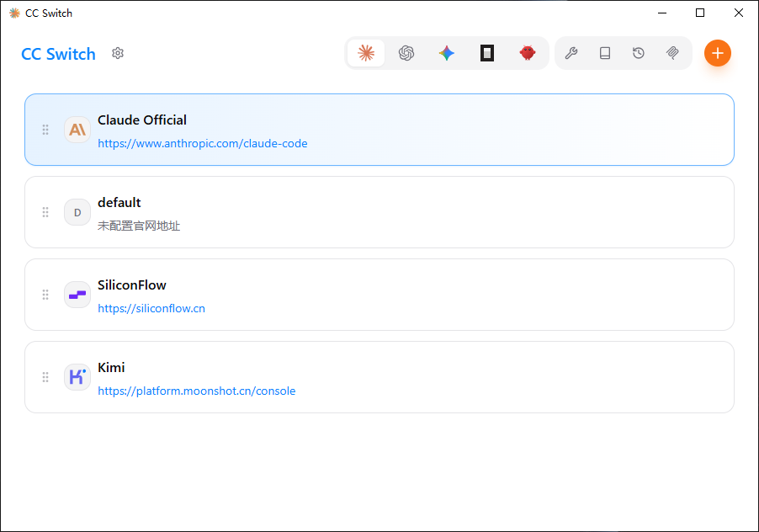759x532 pixels.
Task: Grab the drag handle on Kimi row
Action: pyautogui.click(x=45, y=377)
